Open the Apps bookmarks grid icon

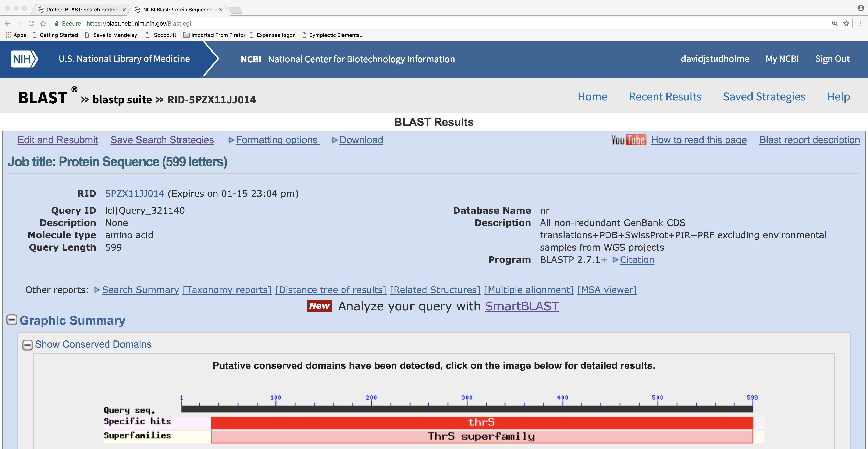tap(8, 35)
